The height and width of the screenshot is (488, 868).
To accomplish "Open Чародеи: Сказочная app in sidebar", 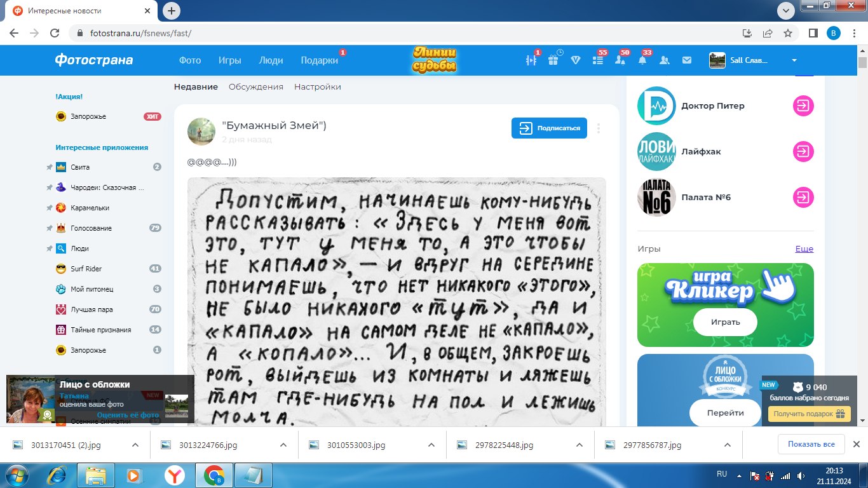I will tap(107, 187).
